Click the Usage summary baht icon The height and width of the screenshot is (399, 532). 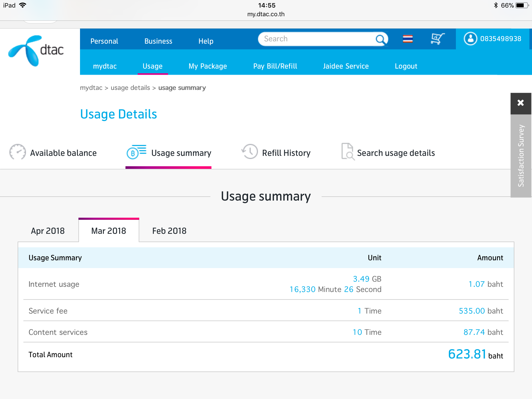(x=136, y=152)
